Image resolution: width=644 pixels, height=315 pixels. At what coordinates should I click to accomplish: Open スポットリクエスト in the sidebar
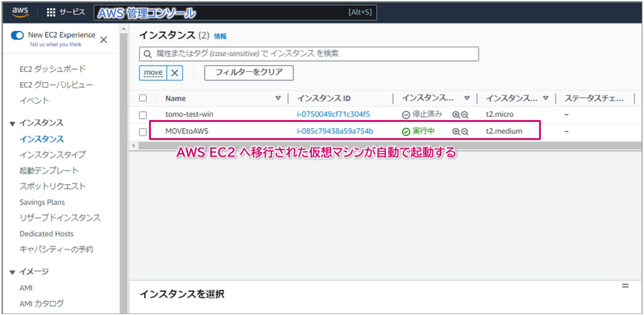click(53, 186)
